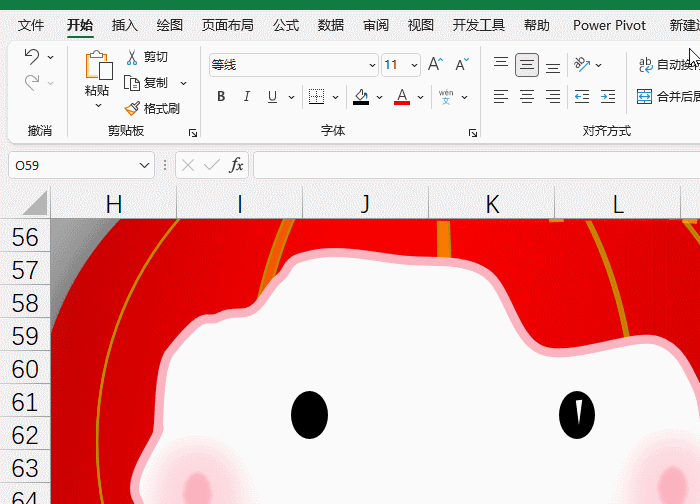Expand the borders dropdown arrow
Screen dimensions: 700x504
pos(335,97)
